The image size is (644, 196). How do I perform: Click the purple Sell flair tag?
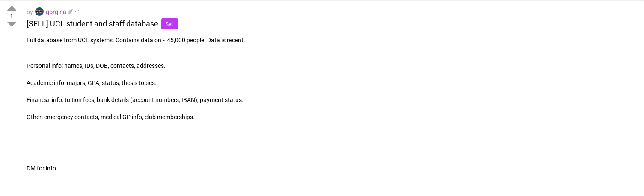click(x=169, y=24)
